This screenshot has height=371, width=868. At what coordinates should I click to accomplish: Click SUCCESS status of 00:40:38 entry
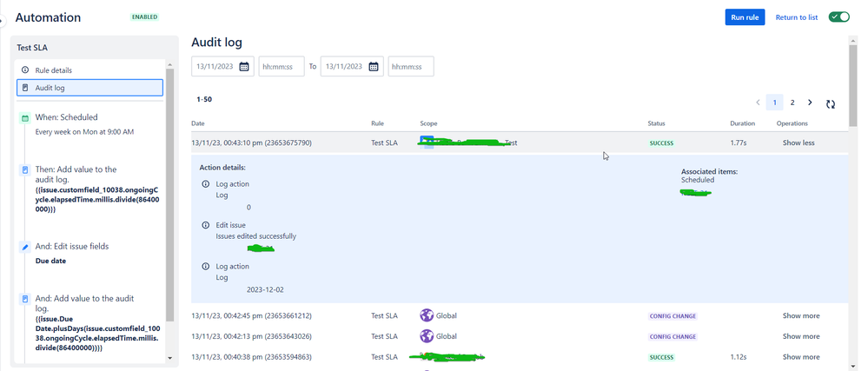[661, 357]
